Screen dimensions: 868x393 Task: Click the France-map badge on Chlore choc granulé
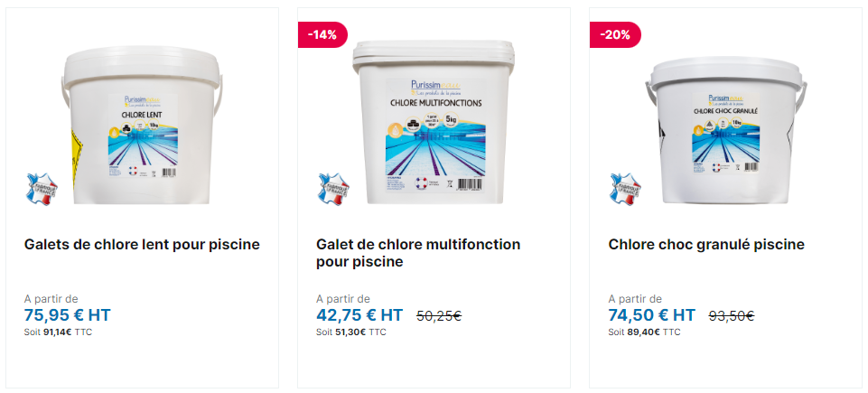point(626,189)
